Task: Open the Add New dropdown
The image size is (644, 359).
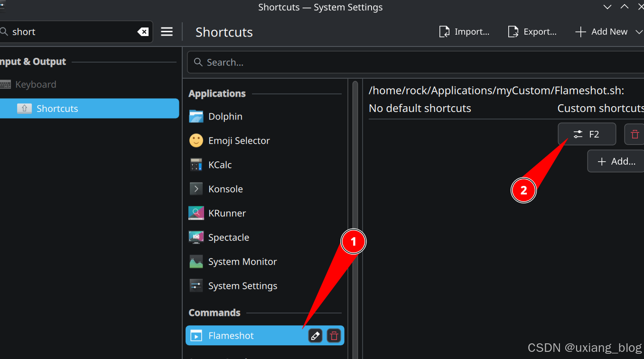Action: (608, 32)
